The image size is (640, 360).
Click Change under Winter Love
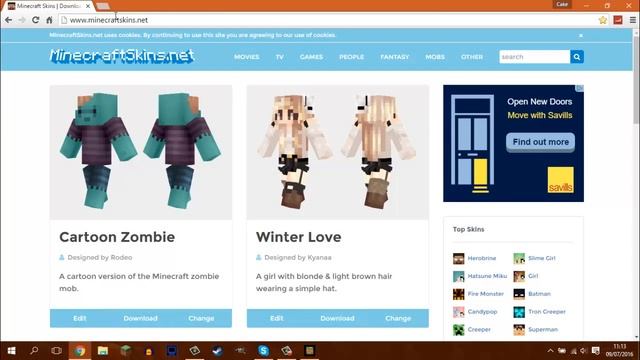click(x=398, y=318)
